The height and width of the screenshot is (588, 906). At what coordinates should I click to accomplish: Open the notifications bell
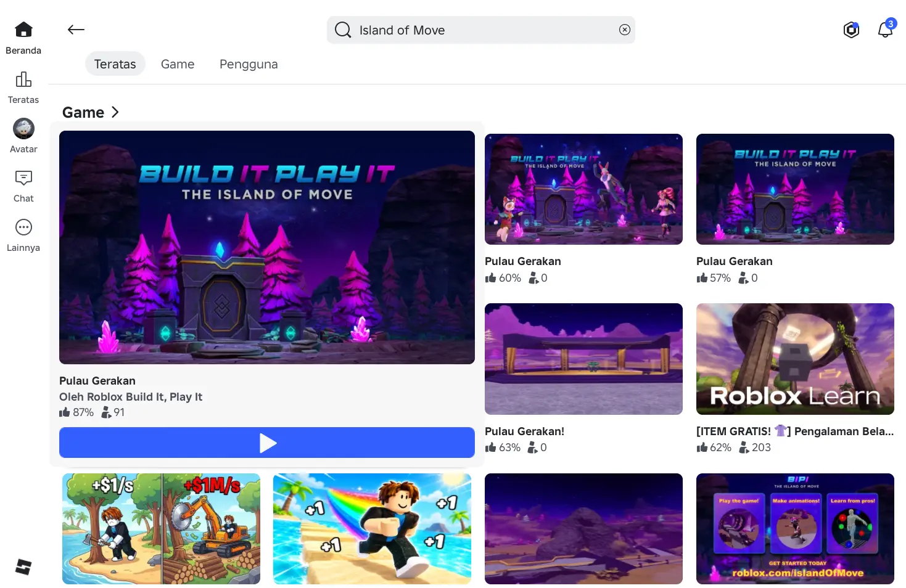click(886, 30)
